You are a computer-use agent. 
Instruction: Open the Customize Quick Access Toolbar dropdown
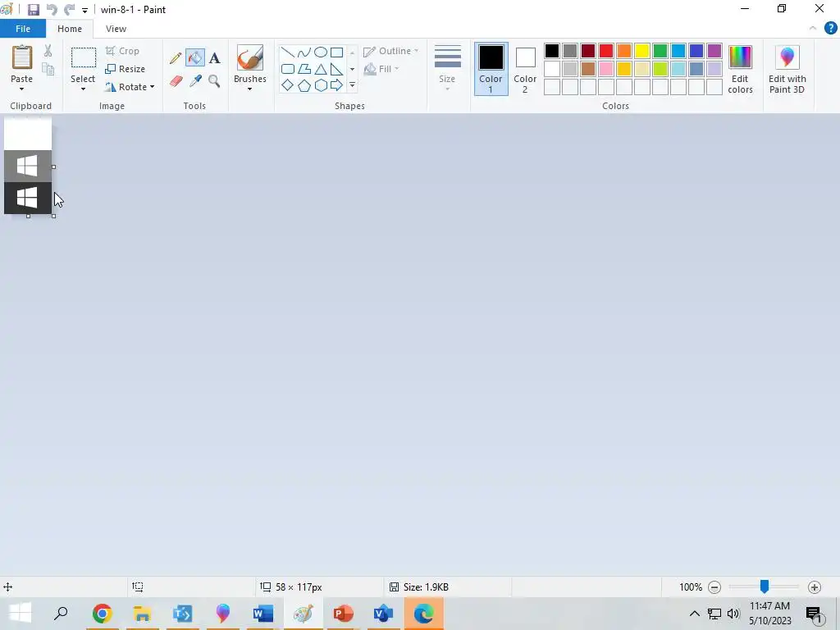point(84,10)
